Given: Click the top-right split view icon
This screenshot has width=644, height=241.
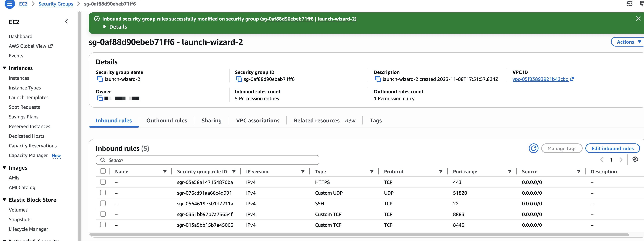Looking at the screenshot, I should pyautogui.click(x=630, y=4).
